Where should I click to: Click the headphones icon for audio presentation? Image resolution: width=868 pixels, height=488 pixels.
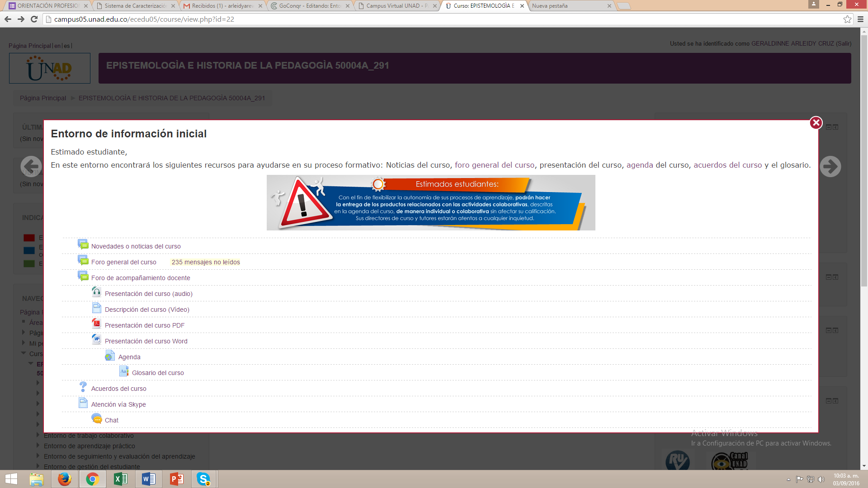tap(96, 292)
